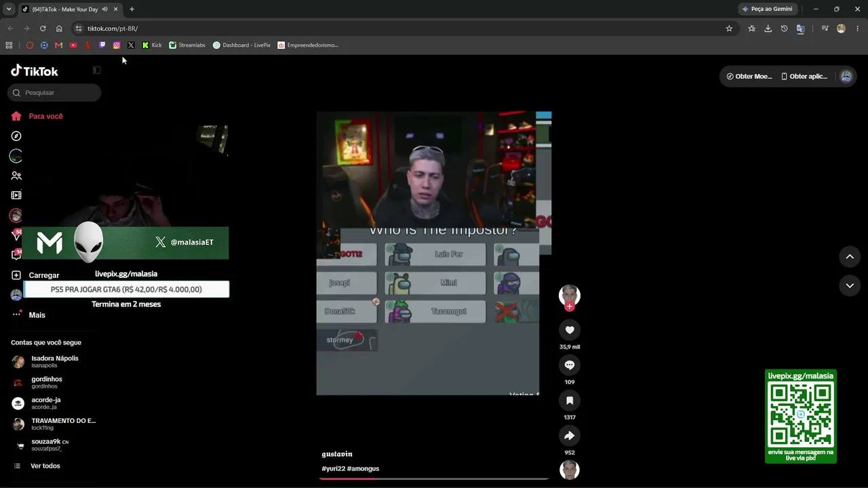The image size is (868, 488).
Task: Open the X bookmark in bookmarks bar
Action: pyautogui.click(x=131, y=45)
